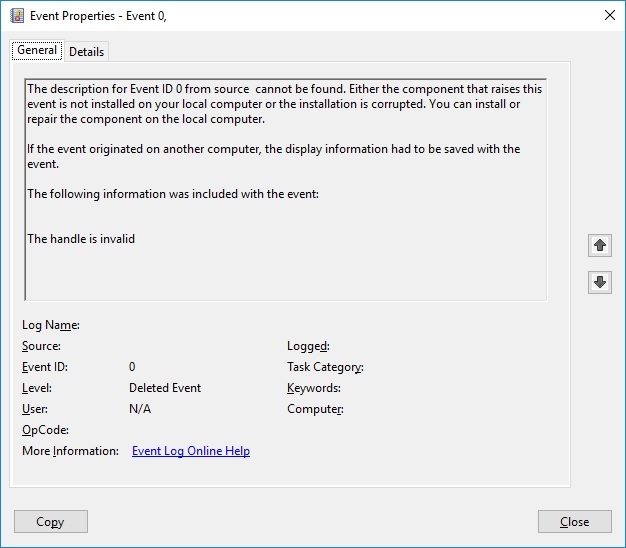The width and height of the screenshot is (626, 548).
Task: Click the 'More Information:' label
Action: click(70, 451)
